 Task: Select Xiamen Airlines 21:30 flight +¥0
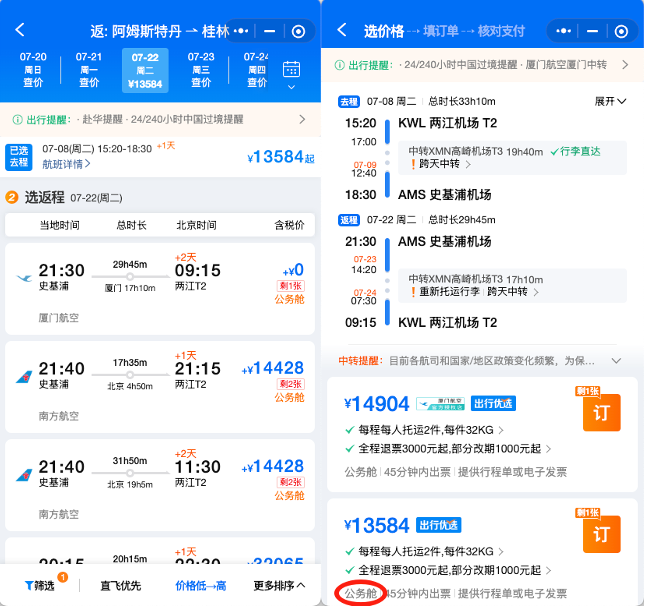[x=160, y=289]
